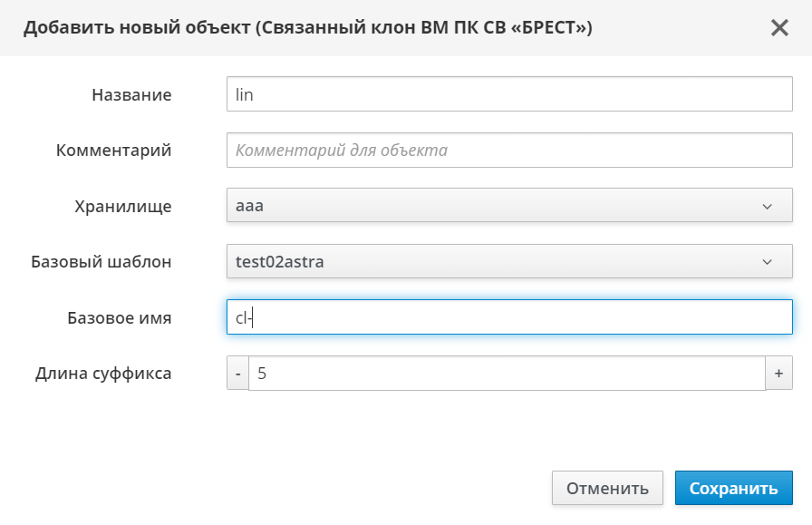Increase suffix length with the plus button
Viewport: 812px width, 525px height.
779,374
